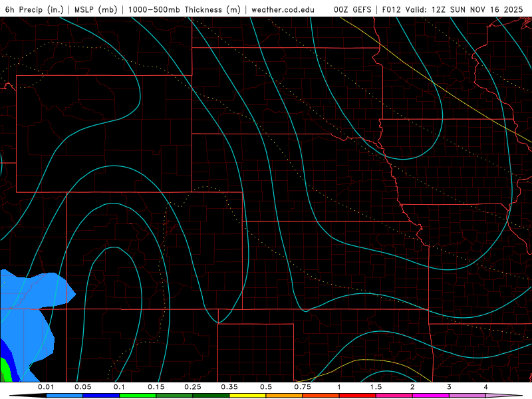Screen dimensions: 532x399
Task: Click the 0.75 legend value
Action: point(303,387)
